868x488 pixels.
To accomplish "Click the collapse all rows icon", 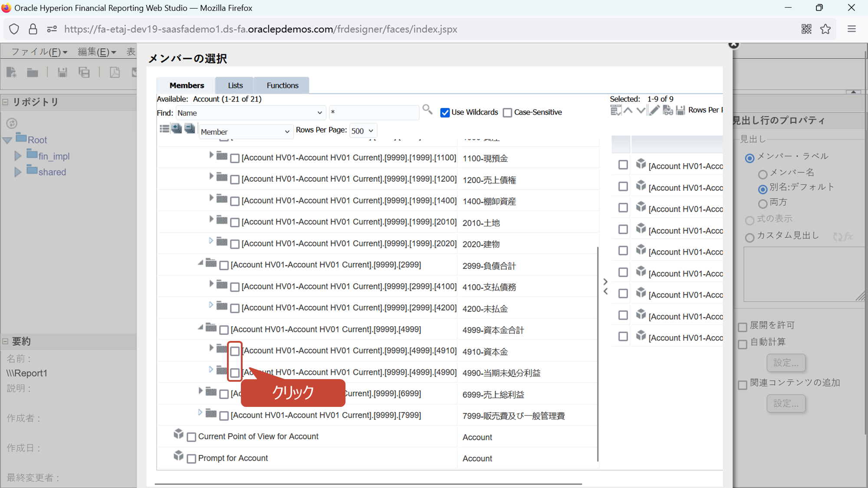I will [x=190, y=129].
